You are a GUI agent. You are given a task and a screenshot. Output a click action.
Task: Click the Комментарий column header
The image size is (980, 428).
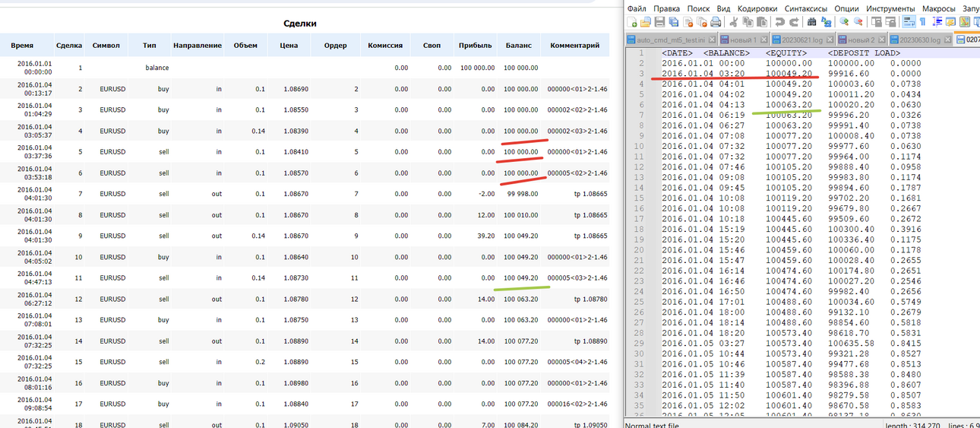pos(575,46)
